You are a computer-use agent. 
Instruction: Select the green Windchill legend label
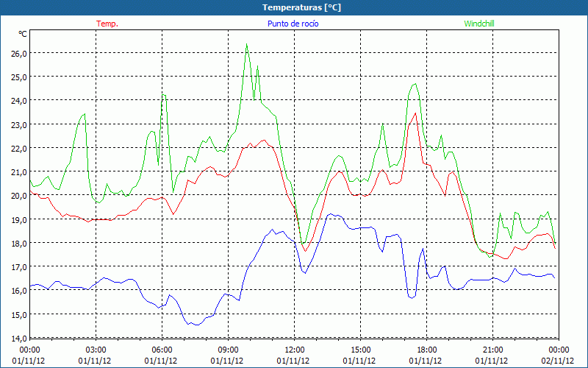click(479, 24)
